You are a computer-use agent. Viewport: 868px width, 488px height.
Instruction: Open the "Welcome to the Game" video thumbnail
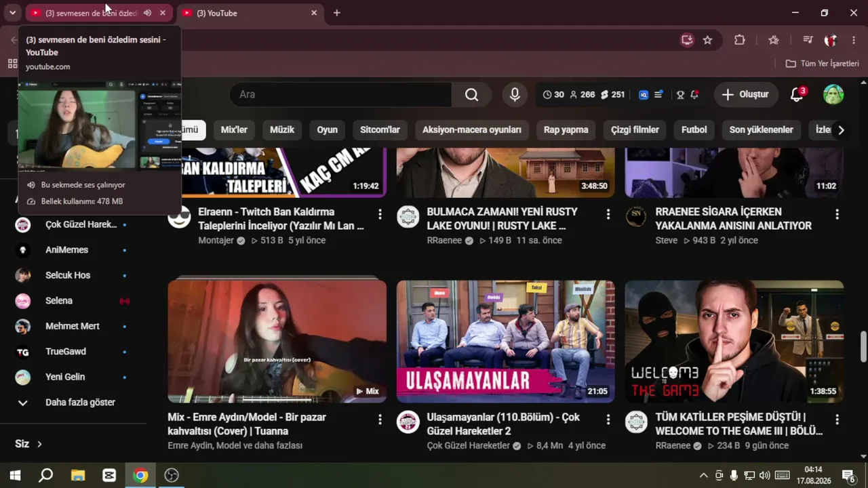pos(734,342)
